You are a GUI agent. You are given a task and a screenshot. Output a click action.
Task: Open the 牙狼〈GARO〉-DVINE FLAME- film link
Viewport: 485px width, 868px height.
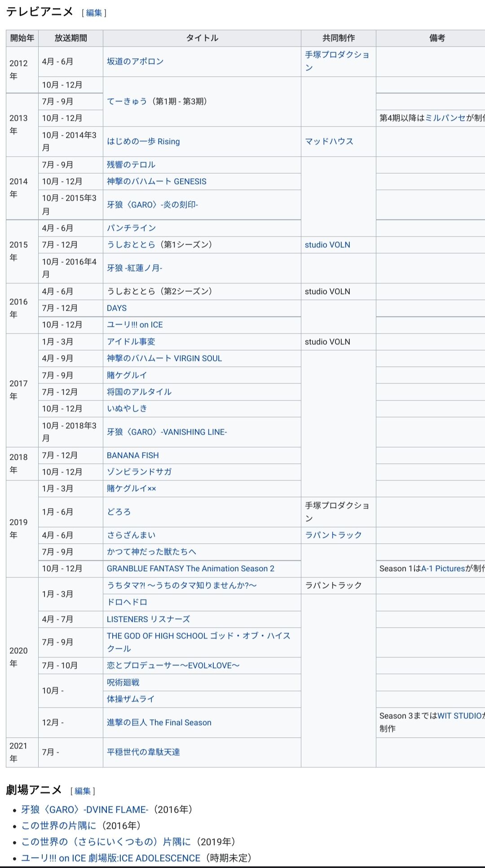pos(85,810)
